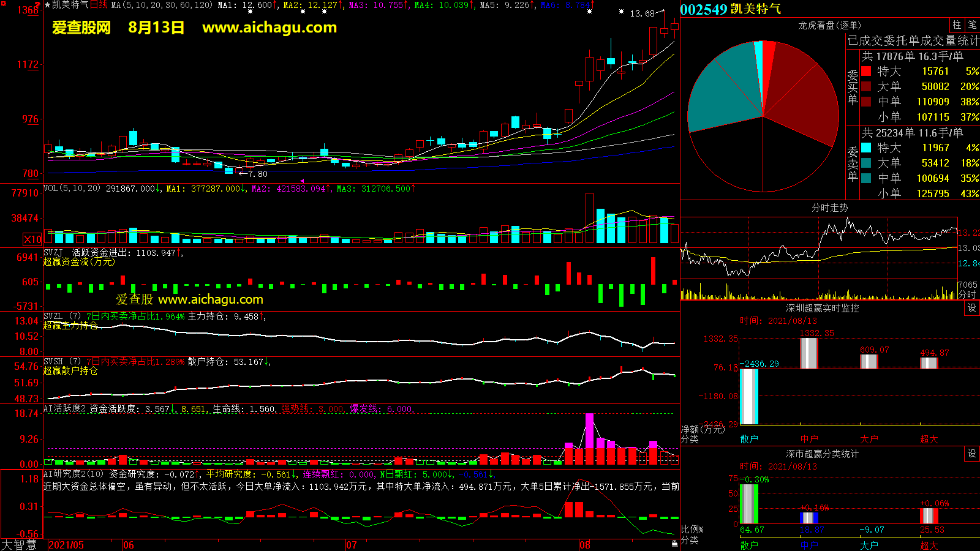Select the 日线 period label

99,5
